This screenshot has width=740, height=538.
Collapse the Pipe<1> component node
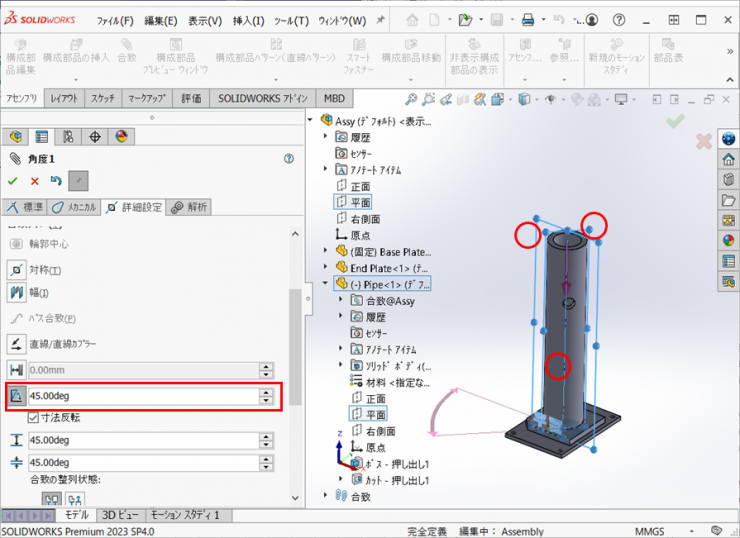[326, 284]
